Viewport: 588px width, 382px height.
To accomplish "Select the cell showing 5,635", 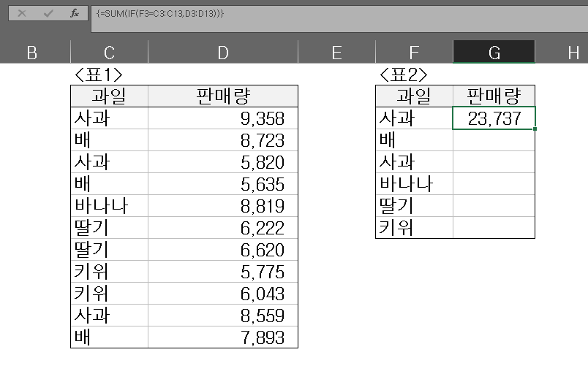I will coord(223,184).
